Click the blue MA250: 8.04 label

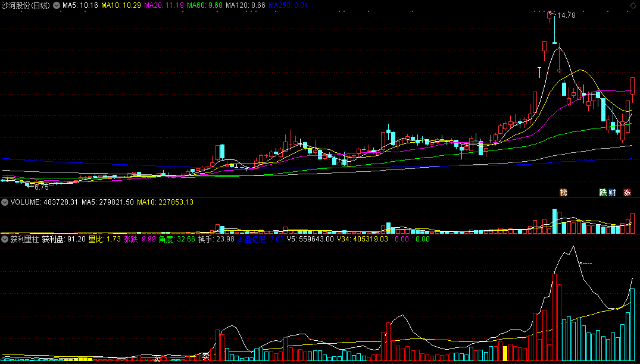tap(289, 6)
